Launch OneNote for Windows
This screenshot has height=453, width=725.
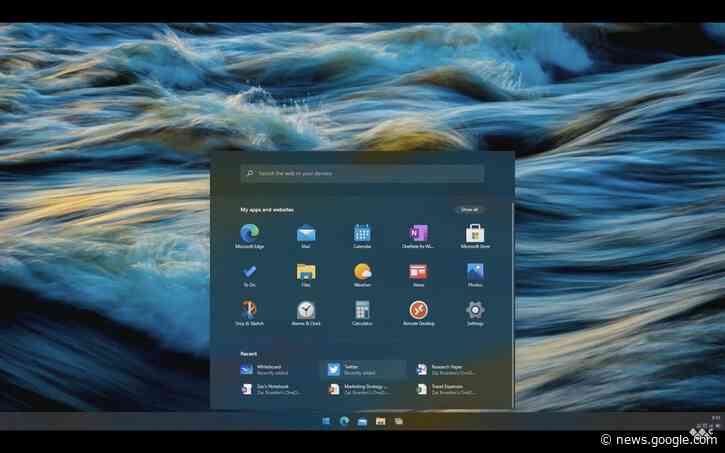(418, 236)
